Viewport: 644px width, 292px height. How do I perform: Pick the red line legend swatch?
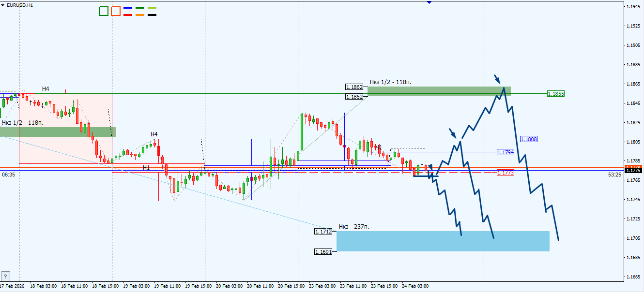tap(128, 15)
